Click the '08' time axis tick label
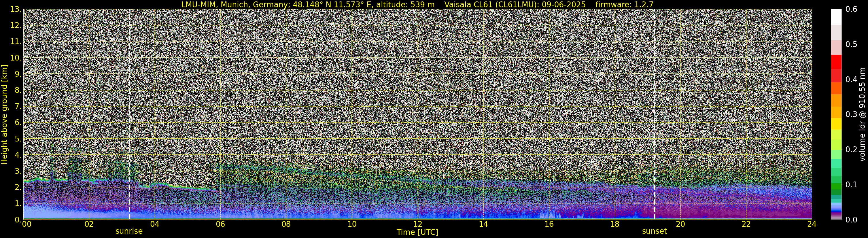This screenshot has width=868, height=238. (x=286, y=224)
